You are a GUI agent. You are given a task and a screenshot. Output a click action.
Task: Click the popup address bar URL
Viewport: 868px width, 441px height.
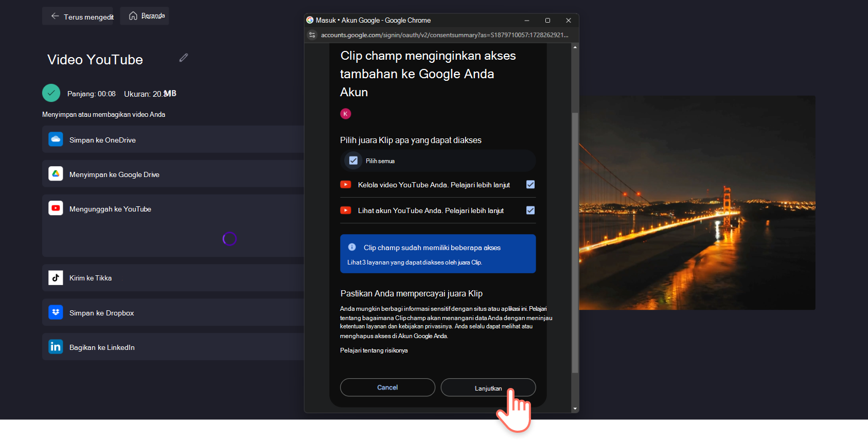(445, 35)
